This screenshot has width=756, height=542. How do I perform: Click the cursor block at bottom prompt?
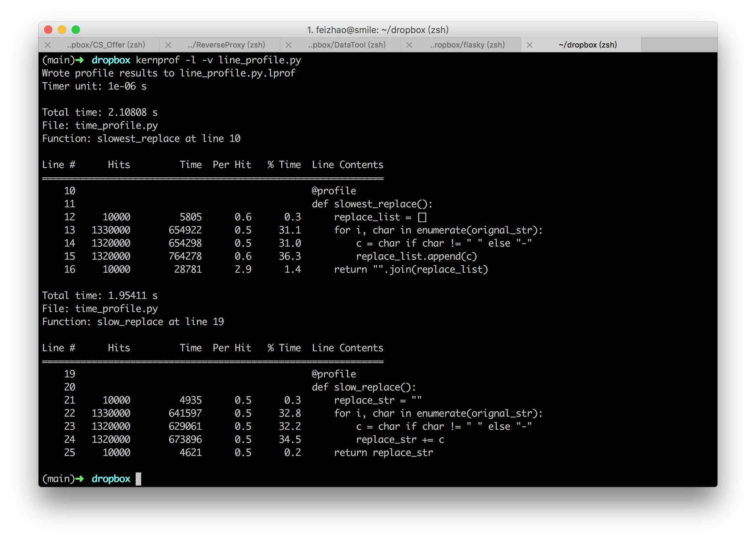[138, 479]
